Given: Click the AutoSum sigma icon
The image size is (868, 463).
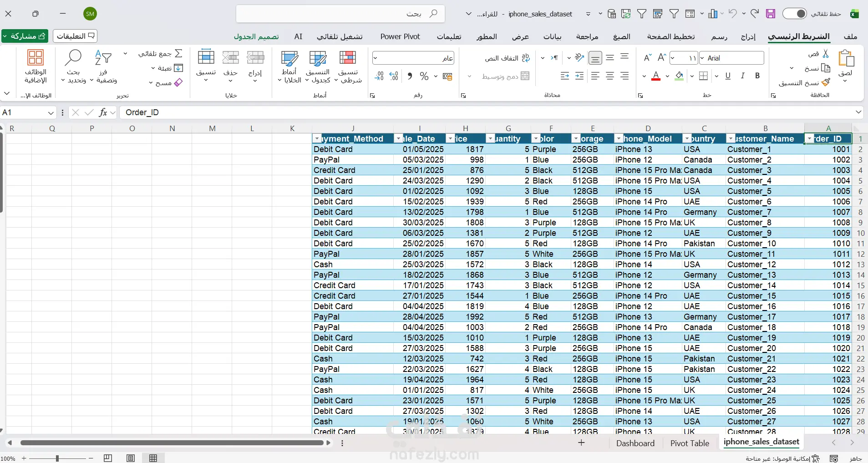Looking at the screenshot, I should 178,54.
